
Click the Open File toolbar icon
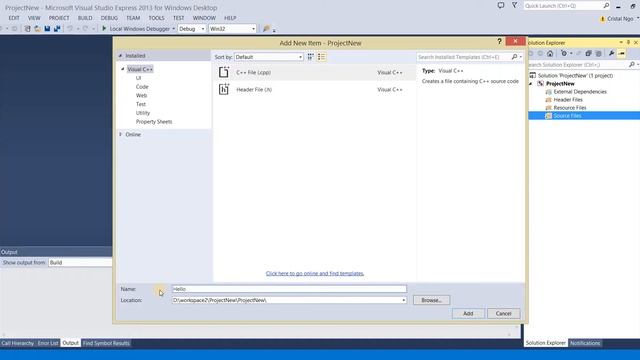click(x=38, y=29)
